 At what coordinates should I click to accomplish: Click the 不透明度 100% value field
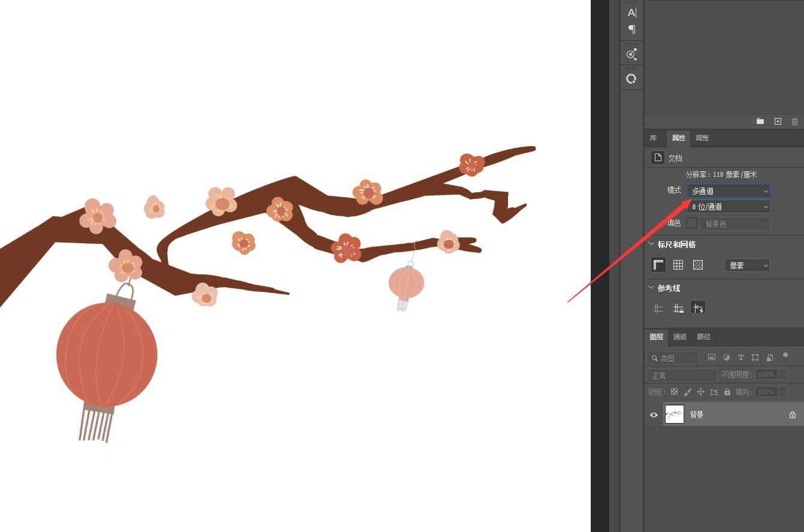766,374
